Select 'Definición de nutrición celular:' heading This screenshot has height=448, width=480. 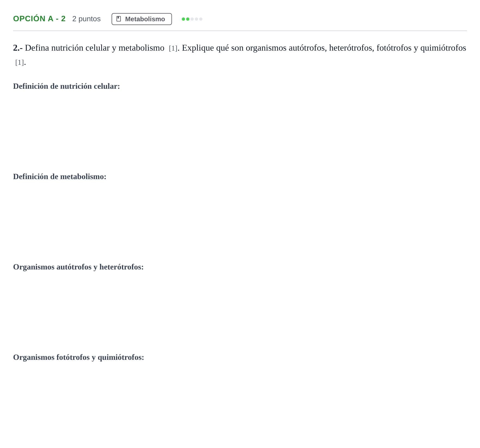pos(66,86)
